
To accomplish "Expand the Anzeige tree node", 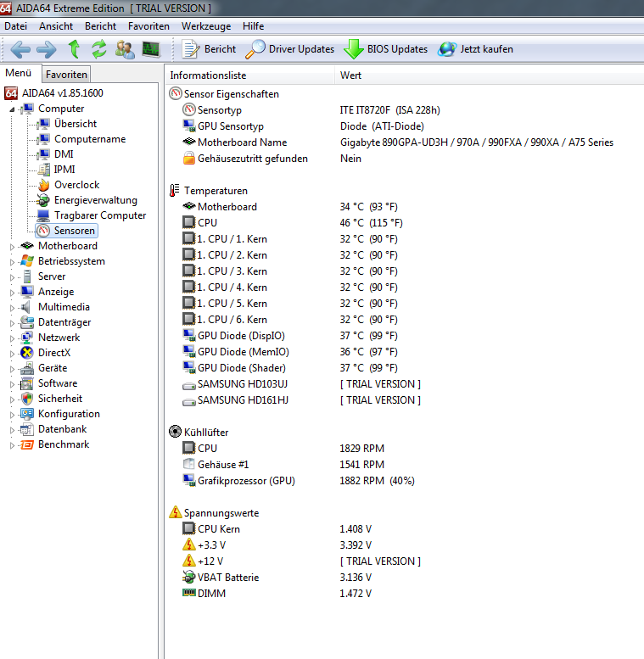I will 12,293.
